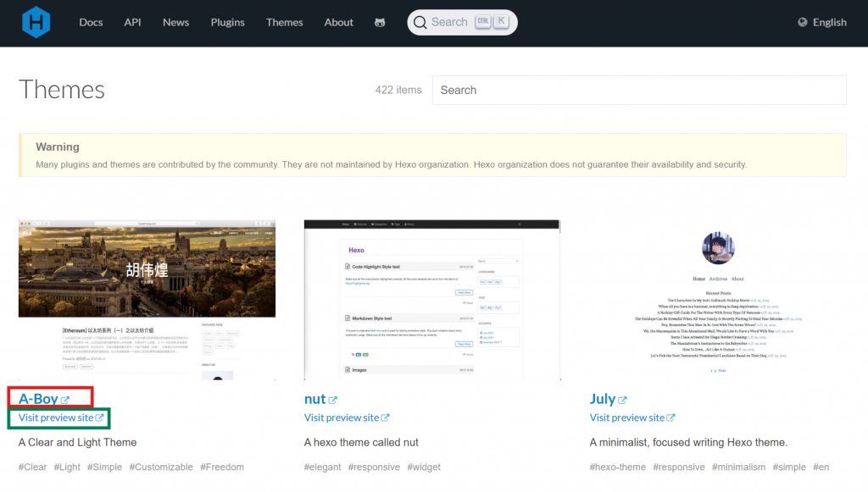Visit preview site for A-Boy
This screenshot has width=868, height=492.
(56, 418)
